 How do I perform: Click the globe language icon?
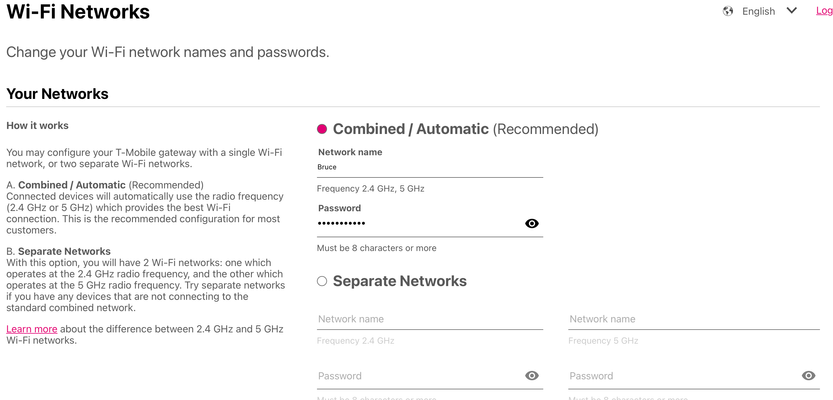click(x=728, y=11)
